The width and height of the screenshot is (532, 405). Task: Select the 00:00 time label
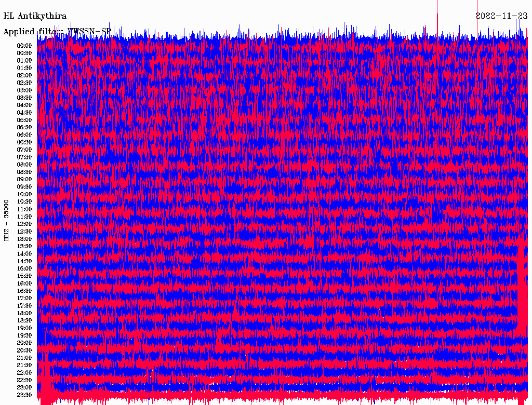tap(24, 46)
